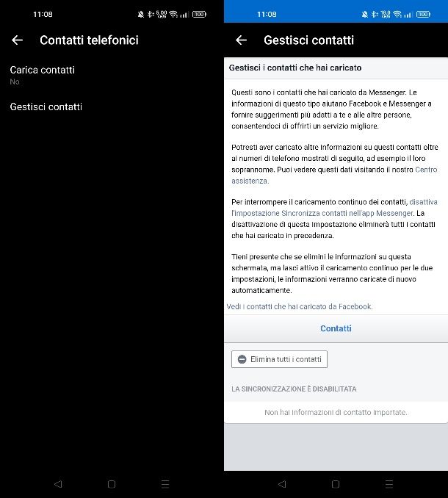The width and height of the screenshot is (448, 498).
Task: Go back from Contatti telefonici screen
Action: point(17,40)
